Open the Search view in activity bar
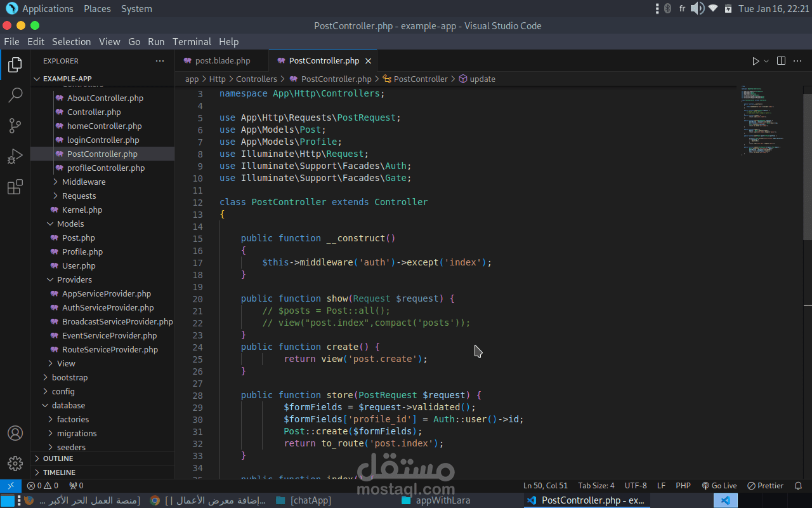The width and height of the screenshot is (812, 508). pyautogui.click(x=15, y=95)
